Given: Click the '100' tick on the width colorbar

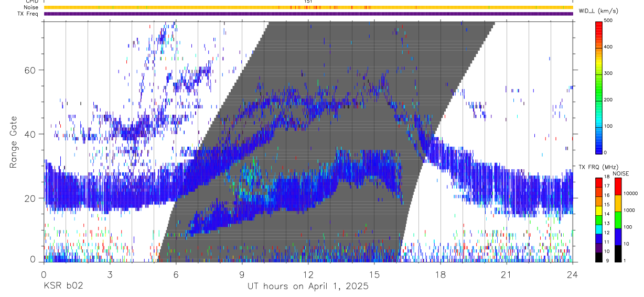Looking at the screenshot, I should click(609, 126).
